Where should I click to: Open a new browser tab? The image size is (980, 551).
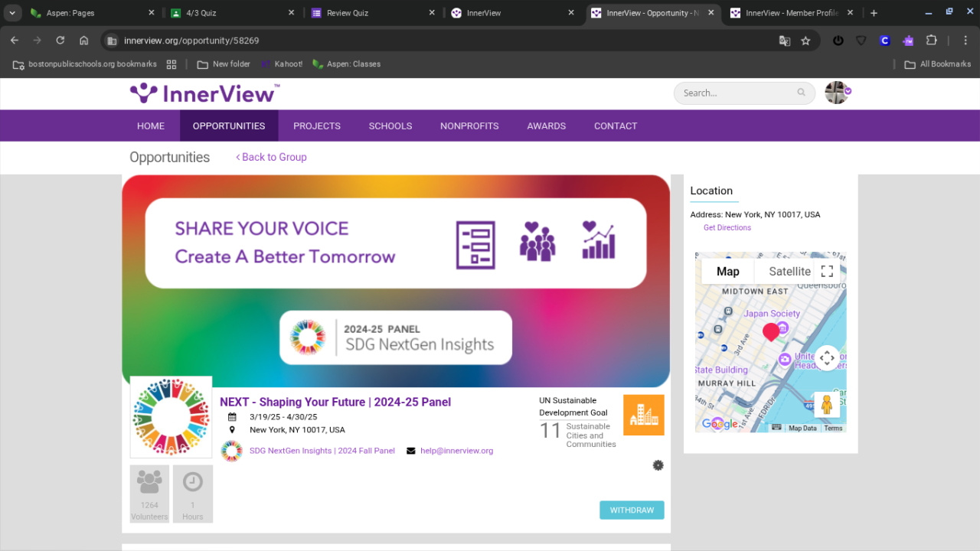coord(874,13)
